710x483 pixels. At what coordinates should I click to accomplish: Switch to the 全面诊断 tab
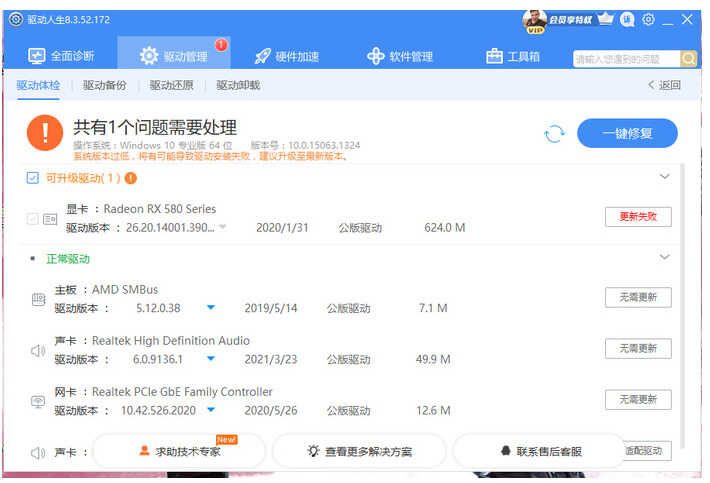tap(61, 56)
